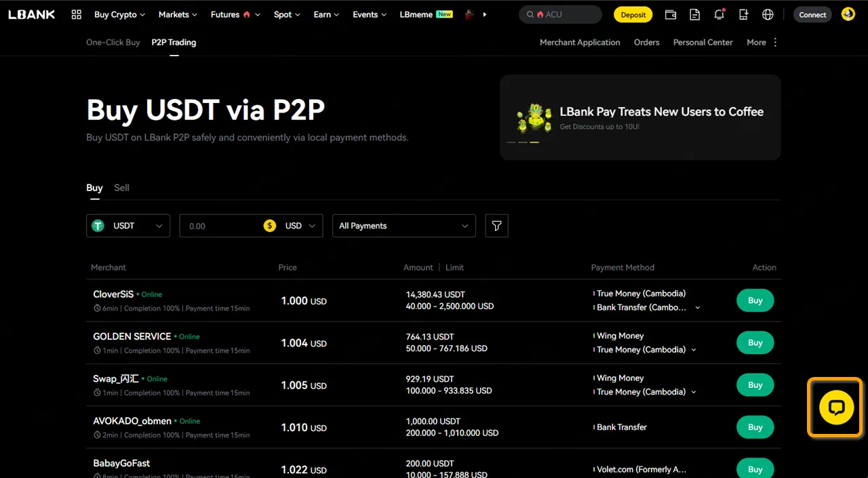Image resolution: width=868 pixels, height=478 pixels.
Task: Expand the USDT coin dropdown
Action: (128, 226)
